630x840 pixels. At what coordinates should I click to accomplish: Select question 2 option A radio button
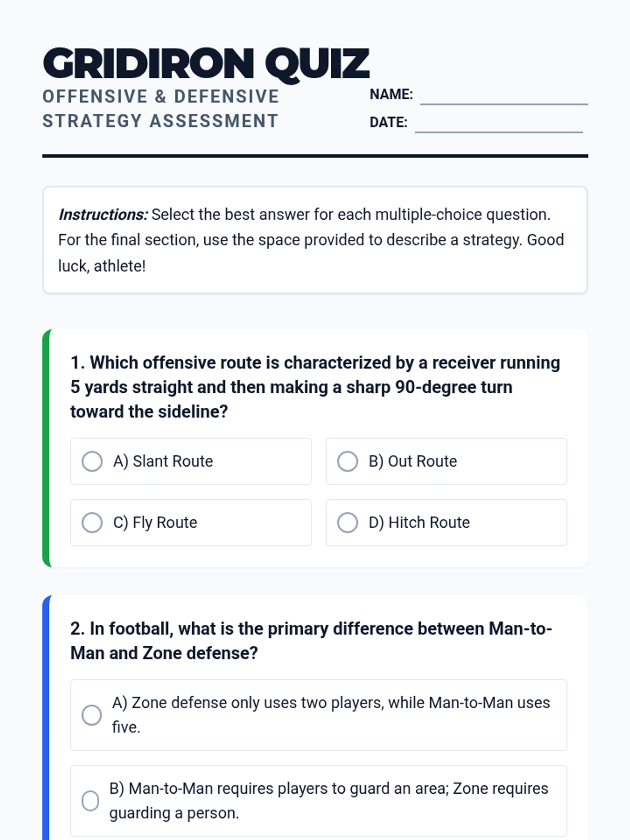click(91, 715)
